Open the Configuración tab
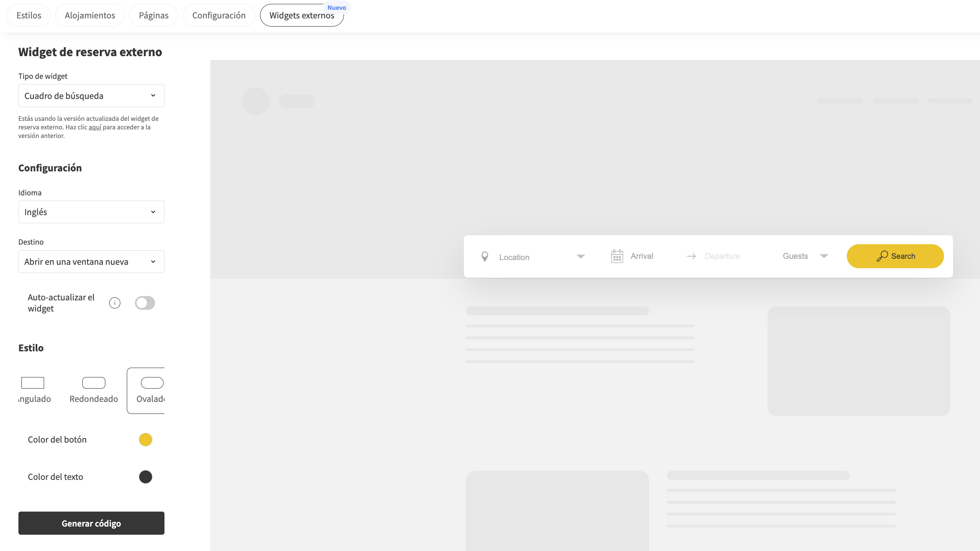The image size is (980, 551). (x=219, y=15)
